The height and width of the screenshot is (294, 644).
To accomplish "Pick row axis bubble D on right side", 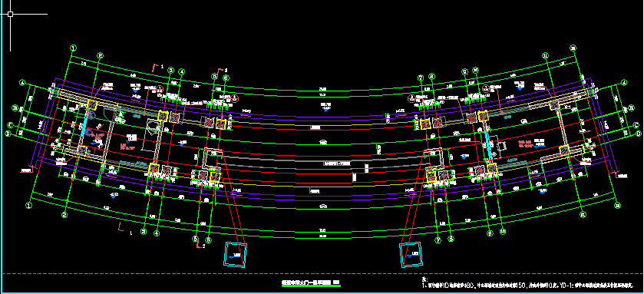I will 639,134.
